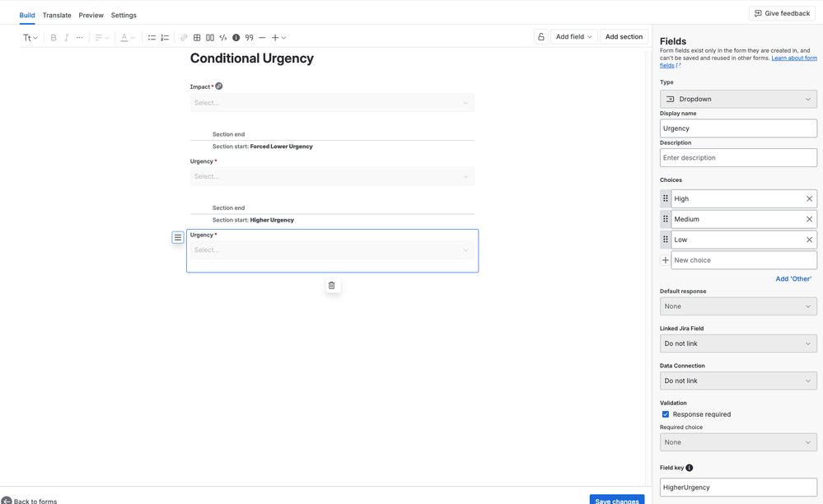The width and height of the screenshot is (823, 504).
Task: Open the Learn about form fields link
Action: [794, 58]
